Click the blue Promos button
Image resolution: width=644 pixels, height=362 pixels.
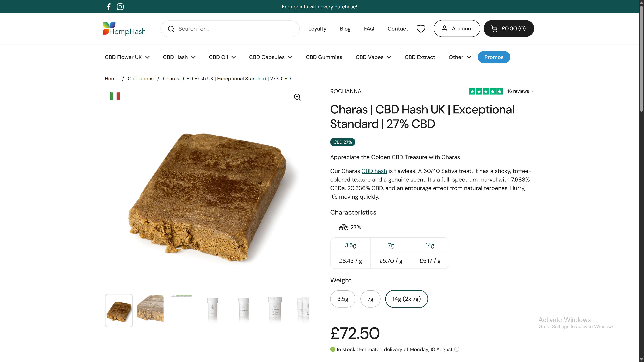tap(494, 57)
